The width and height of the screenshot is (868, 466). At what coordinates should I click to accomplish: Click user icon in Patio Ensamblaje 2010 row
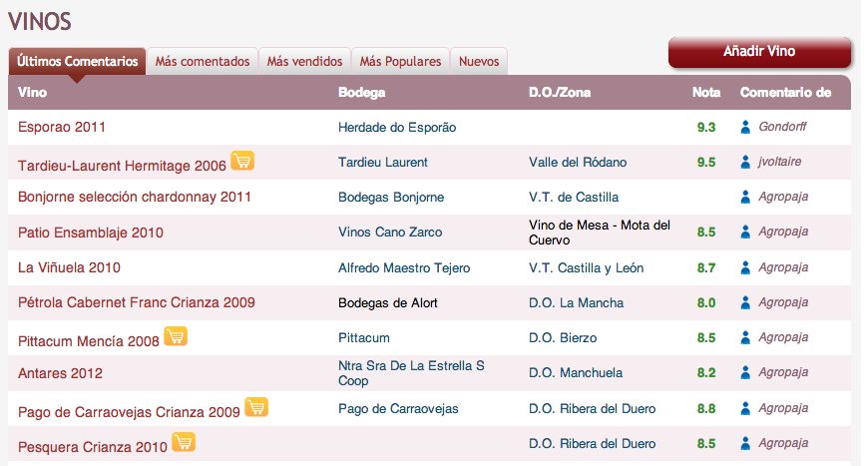click(x=745, y=232)
